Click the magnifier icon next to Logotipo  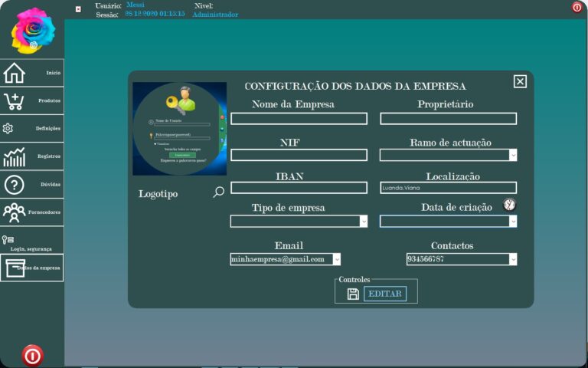(219, 192)
